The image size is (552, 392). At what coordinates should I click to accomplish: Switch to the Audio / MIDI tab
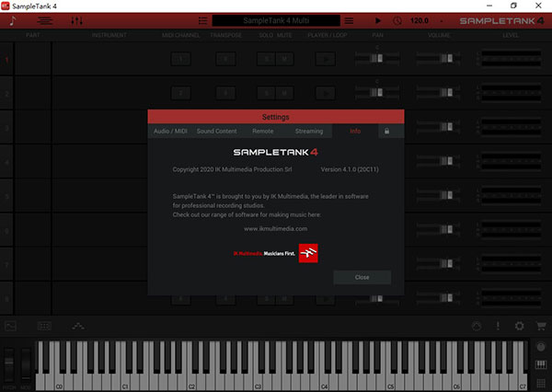pyautogui.click(x=170, y=131)
